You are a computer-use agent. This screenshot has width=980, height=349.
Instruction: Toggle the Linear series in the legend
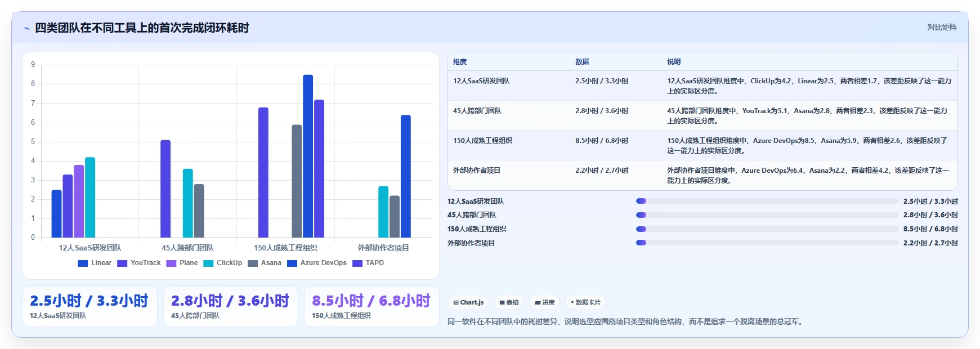click(95, 263)
